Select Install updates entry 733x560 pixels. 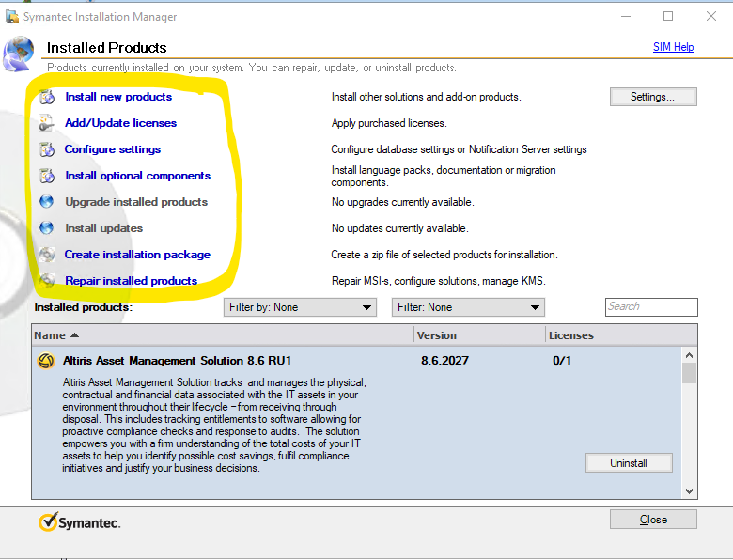coord(103,228)
